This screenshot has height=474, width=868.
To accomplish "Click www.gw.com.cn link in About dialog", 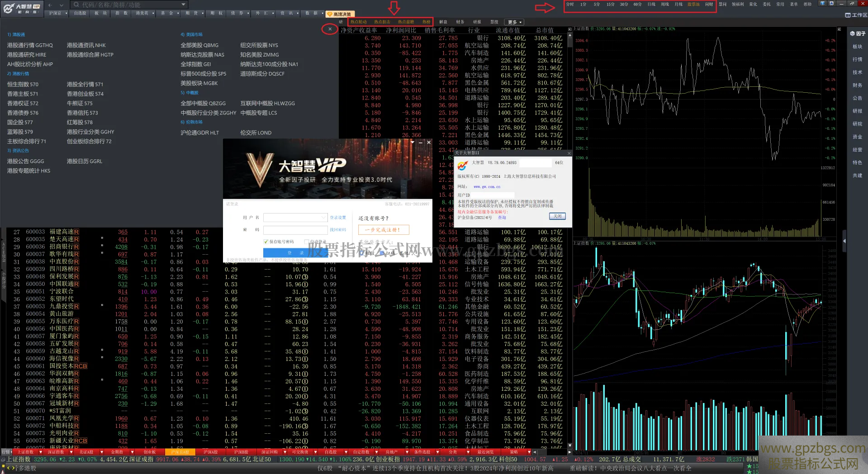I will 487,186.
